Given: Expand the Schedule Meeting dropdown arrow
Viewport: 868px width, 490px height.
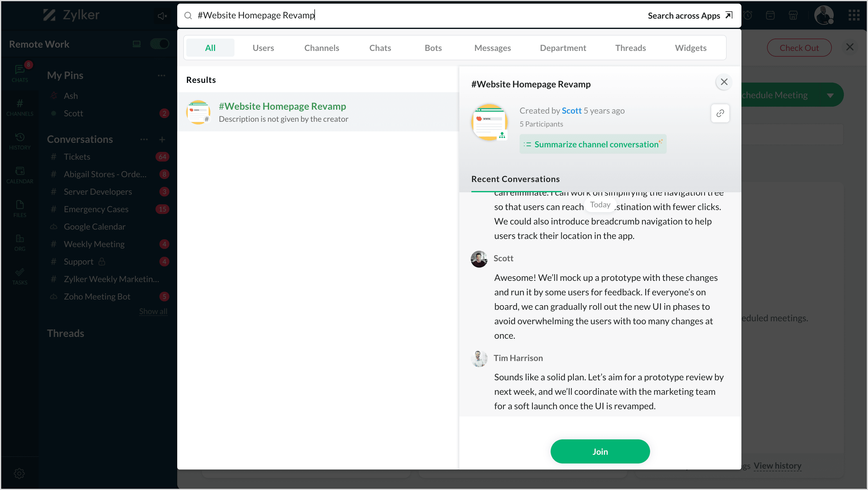Looking at the screenshot, I should [830, 95].
